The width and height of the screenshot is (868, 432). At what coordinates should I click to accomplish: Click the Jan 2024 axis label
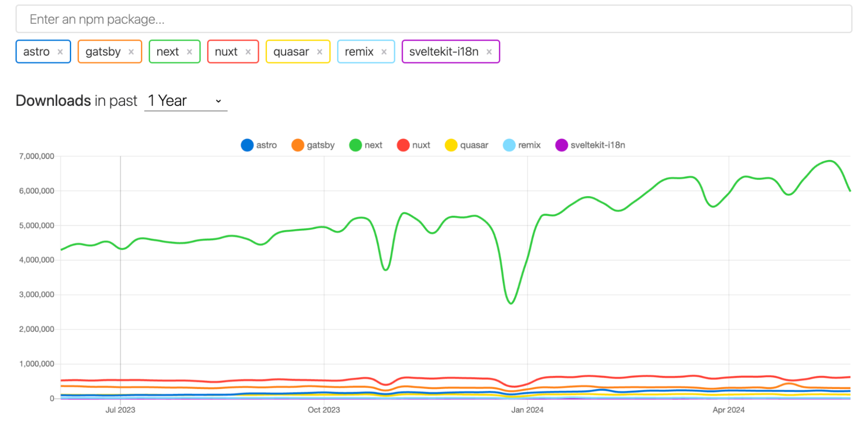coord(527,410)
